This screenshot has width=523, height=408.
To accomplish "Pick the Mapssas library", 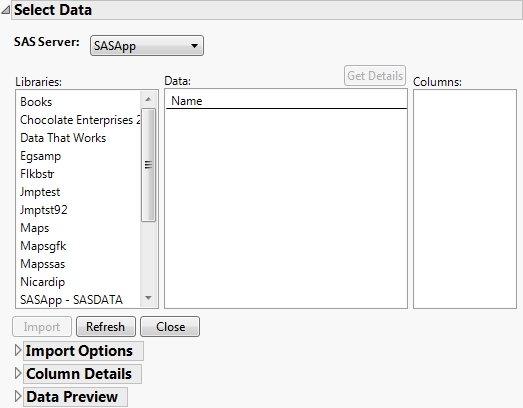I will tap(43, 264).
